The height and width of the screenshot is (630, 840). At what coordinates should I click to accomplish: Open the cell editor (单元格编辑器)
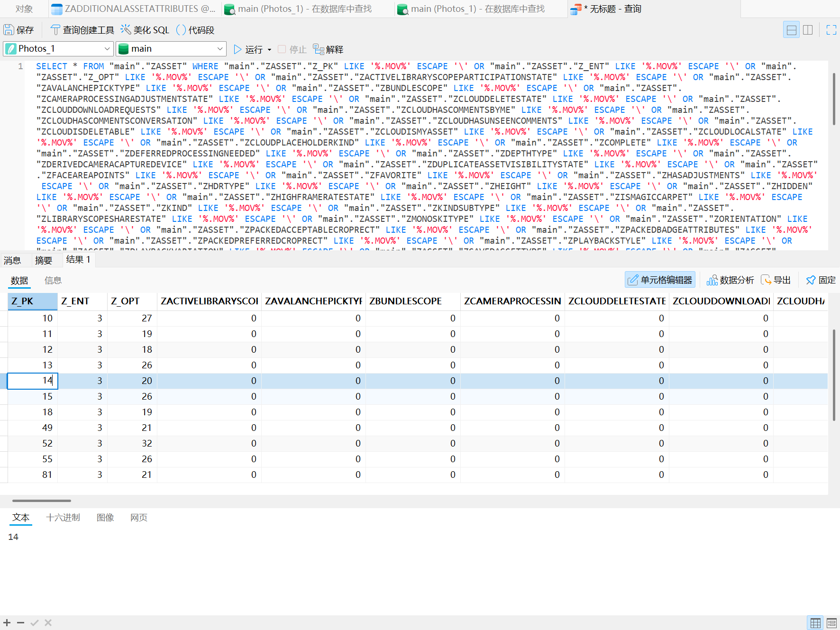pos(660,280)
